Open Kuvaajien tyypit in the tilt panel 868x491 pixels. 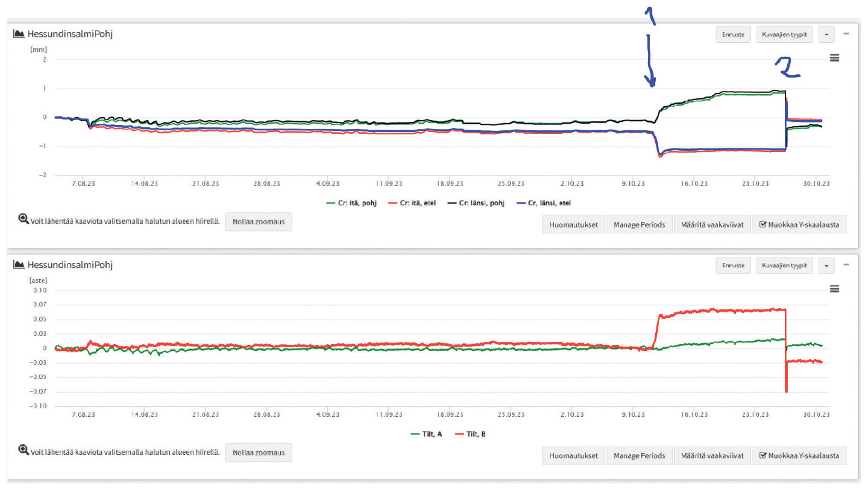(785, 265)
